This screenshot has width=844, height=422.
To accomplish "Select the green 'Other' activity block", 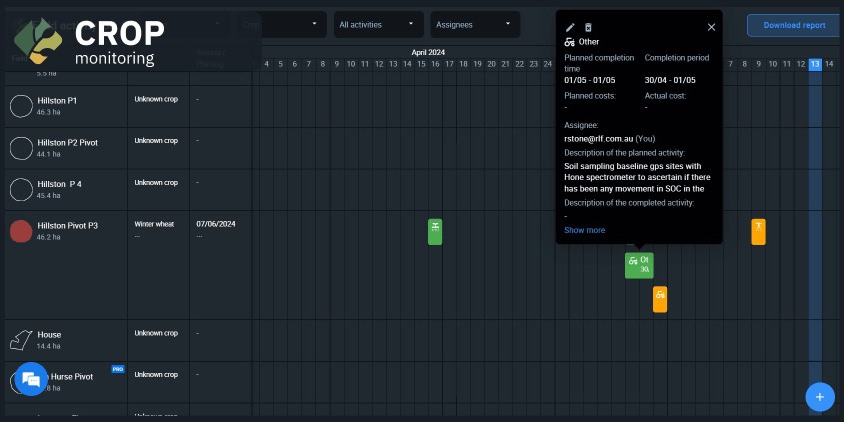I will tap(639, 265).
